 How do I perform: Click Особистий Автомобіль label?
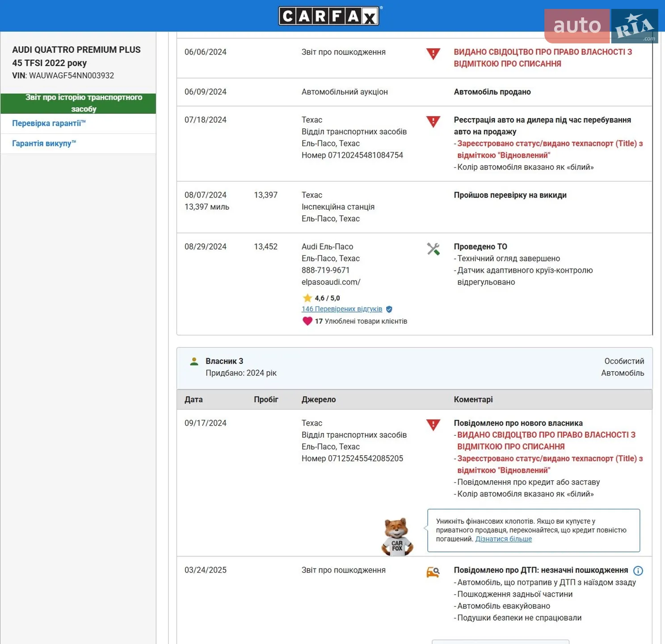pyautogui.click(x=623, y=367)
